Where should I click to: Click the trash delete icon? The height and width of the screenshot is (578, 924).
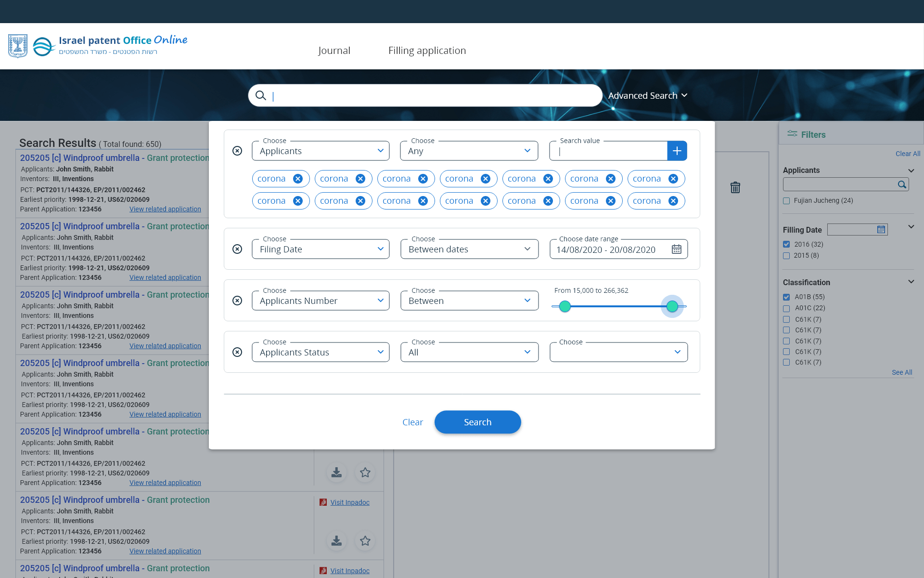pyautogui.click(x=735, y=187)
